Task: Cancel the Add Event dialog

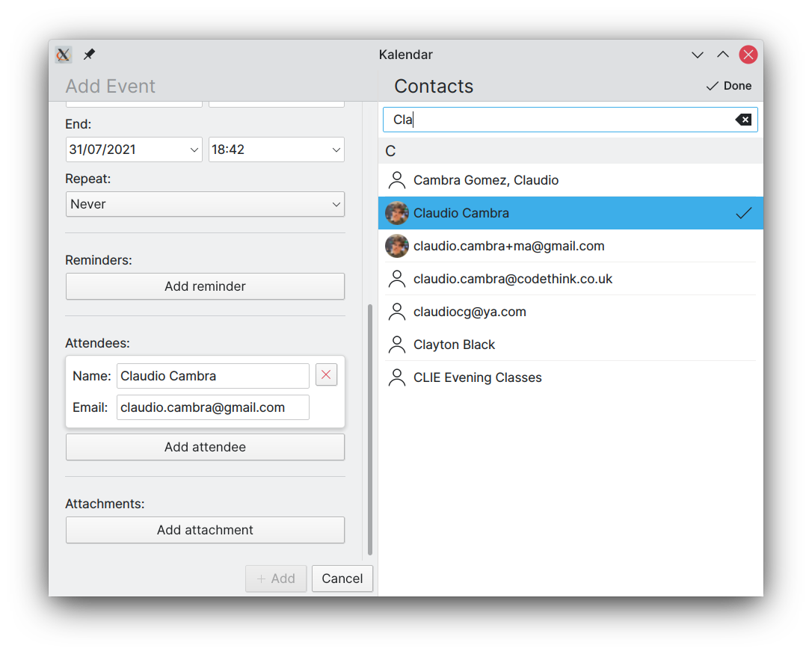Action: [x=342, y=579]
